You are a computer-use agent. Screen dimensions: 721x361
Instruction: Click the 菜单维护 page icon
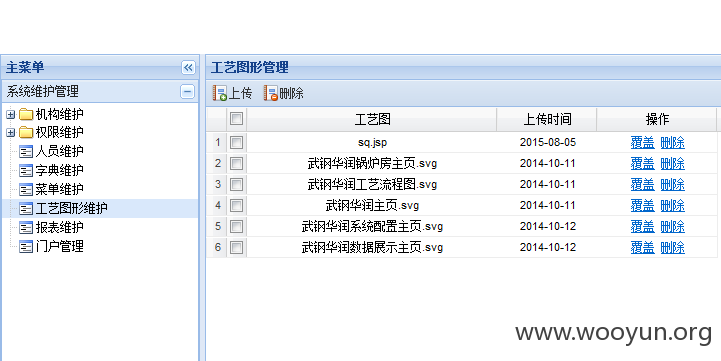pos(26,189)
